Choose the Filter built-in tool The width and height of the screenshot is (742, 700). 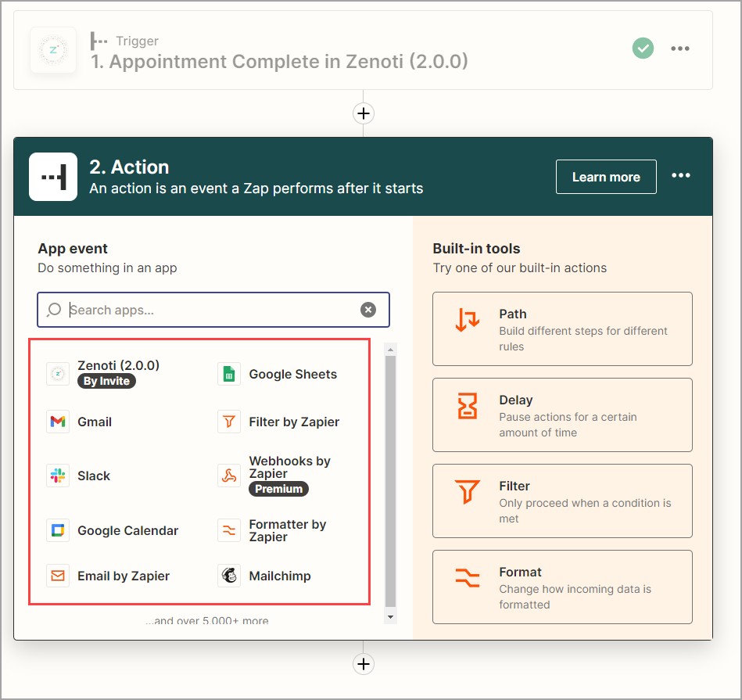(x=562, y=501)
